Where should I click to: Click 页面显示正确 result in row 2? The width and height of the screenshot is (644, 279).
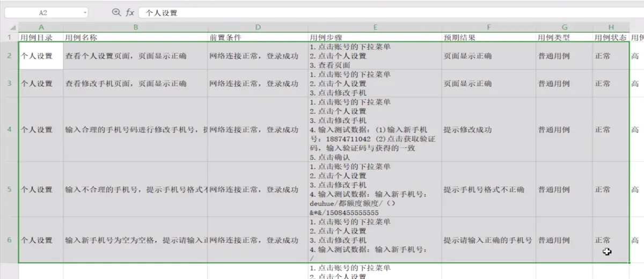[x=489, y=56]
